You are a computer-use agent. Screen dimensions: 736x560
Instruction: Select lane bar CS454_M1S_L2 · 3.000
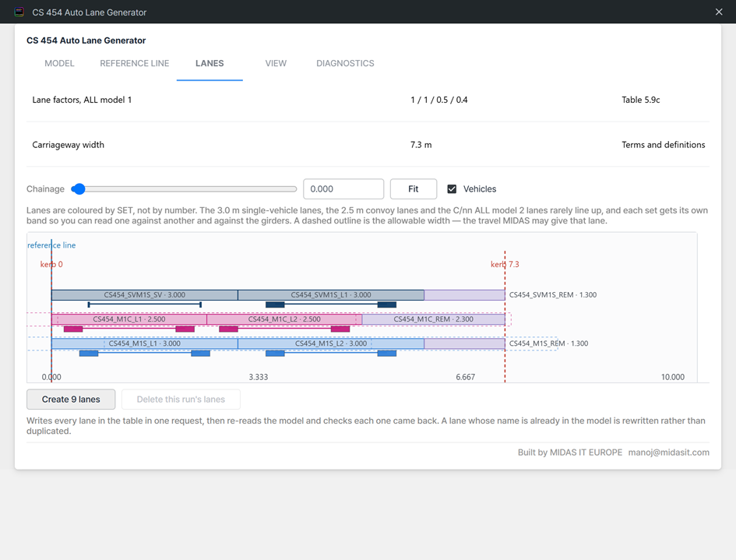331,343
